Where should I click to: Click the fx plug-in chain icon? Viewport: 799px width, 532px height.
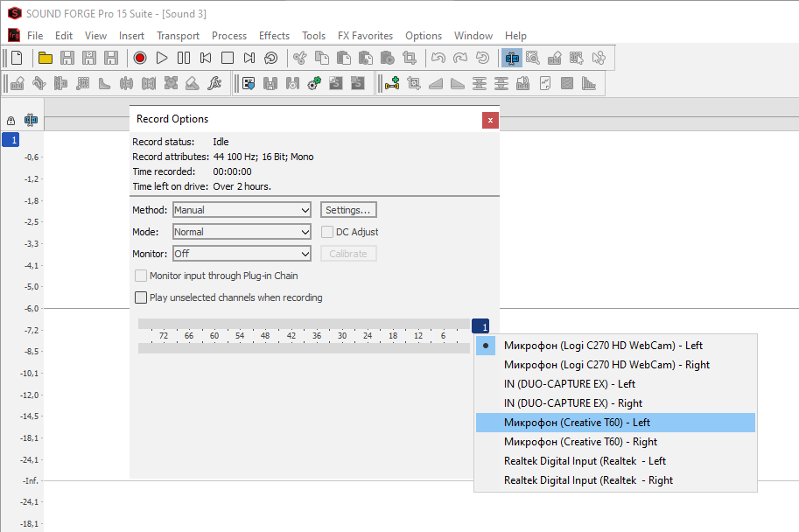tap(214, 83)
